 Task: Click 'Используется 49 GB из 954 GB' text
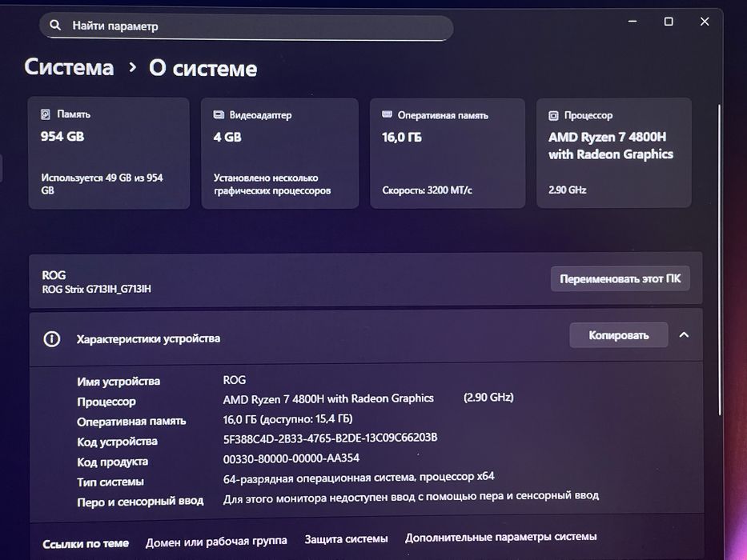[102, 184]
